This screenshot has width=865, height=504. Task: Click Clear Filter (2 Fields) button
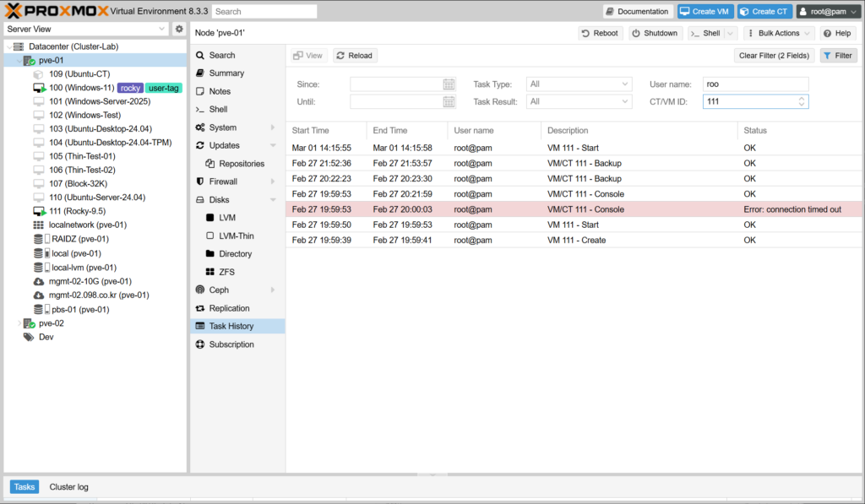pos(774,56)
